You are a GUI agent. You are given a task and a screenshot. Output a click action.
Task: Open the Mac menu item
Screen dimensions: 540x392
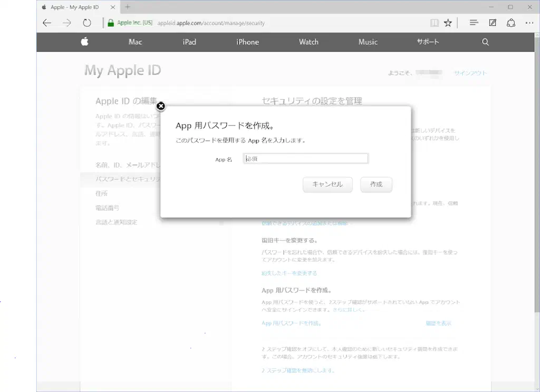click(136, 42)
